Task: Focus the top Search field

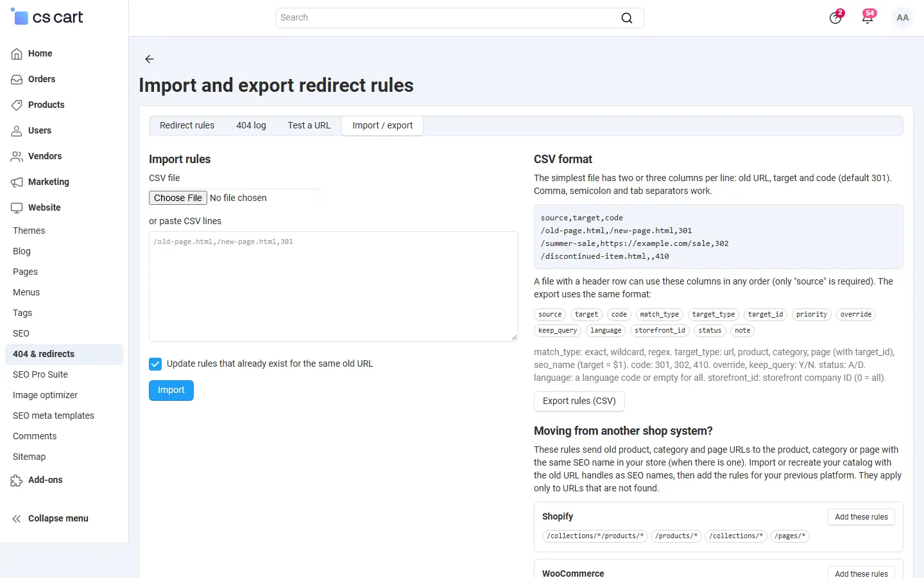Action: coord(459,18)
